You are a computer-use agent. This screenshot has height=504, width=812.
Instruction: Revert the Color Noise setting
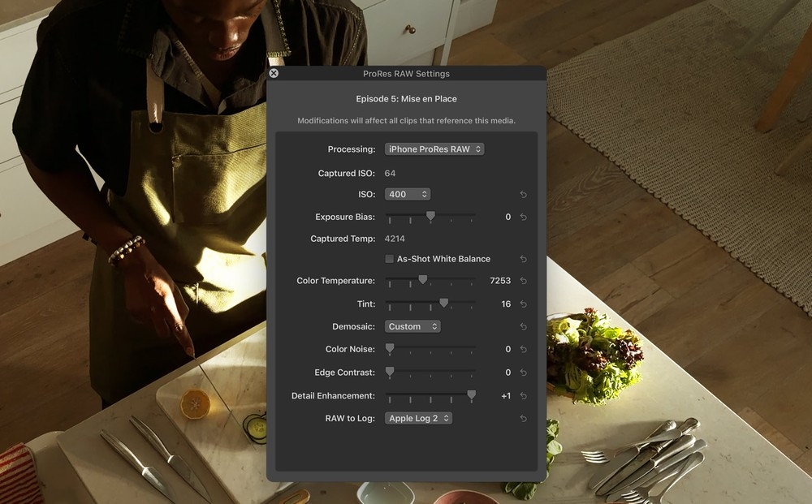[523, 350]
